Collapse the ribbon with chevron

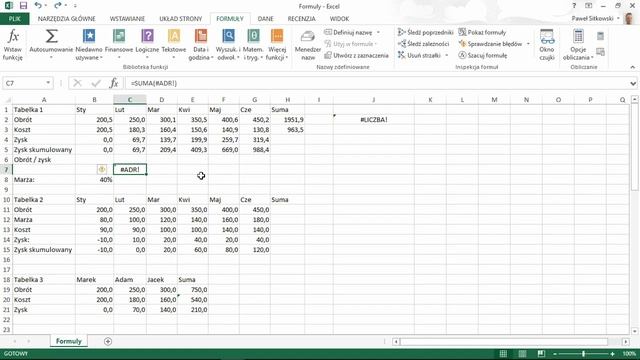click(633, 67)
